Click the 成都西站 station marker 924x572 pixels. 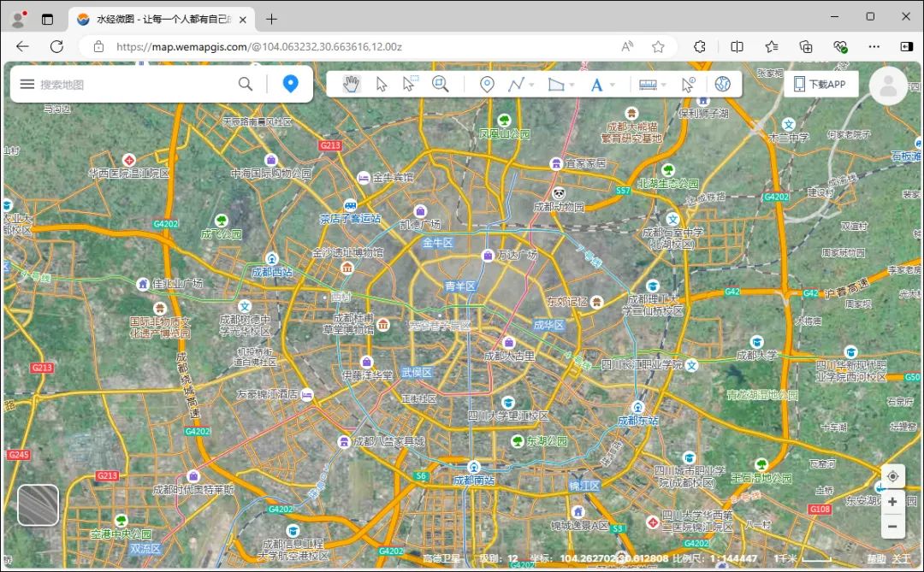(272, 258)
